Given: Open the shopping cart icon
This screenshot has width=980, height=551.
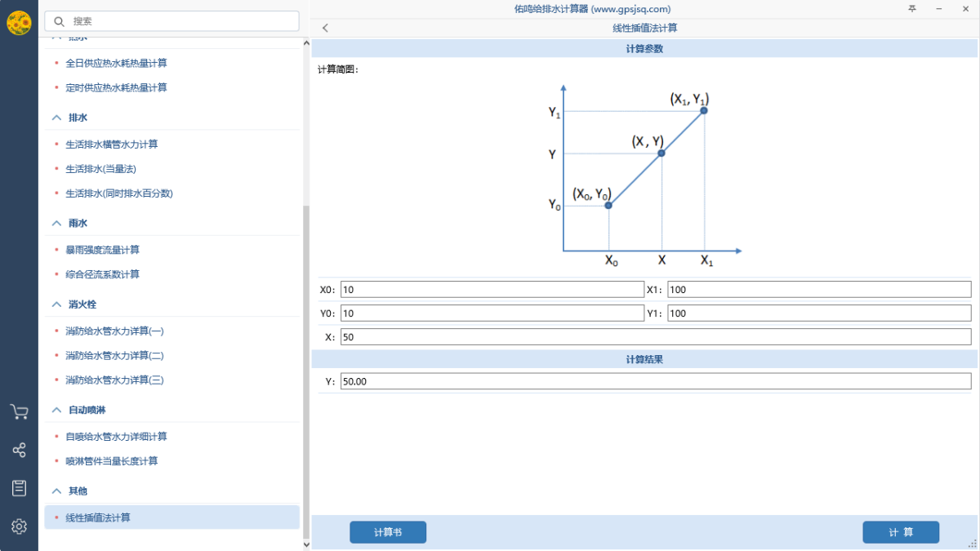Looking at the screenshot, I should point(19,412).
